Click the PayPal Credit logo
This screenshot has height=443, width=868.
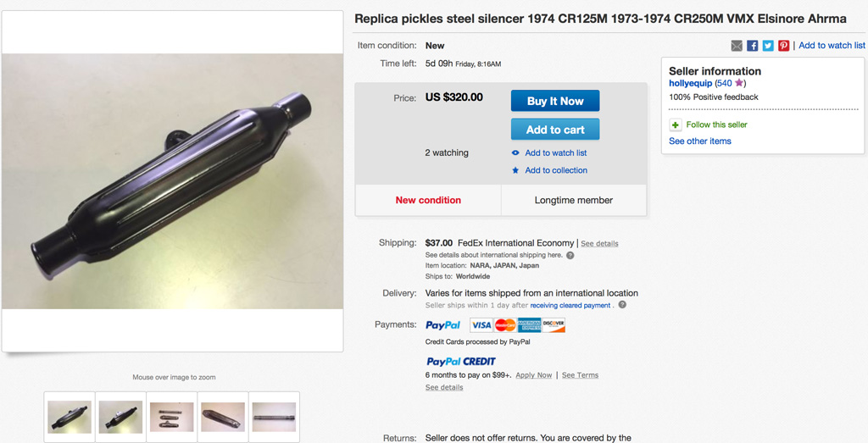[460, 362]
